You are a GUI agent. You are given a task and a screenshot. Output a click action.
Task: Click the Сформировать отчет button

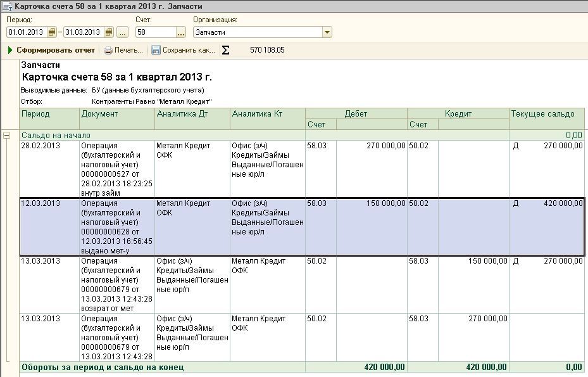click(51, 50)
